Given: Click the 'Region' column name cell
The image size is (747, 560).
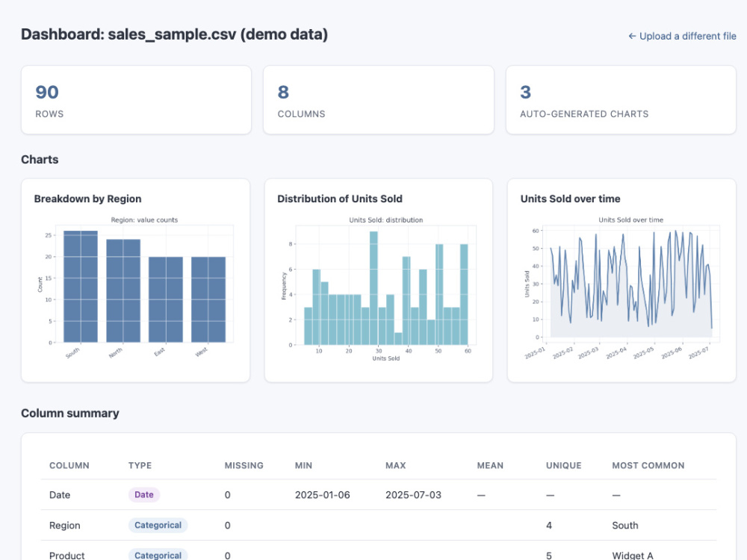Looking at the screenshot, I should [x=65, y=526].
